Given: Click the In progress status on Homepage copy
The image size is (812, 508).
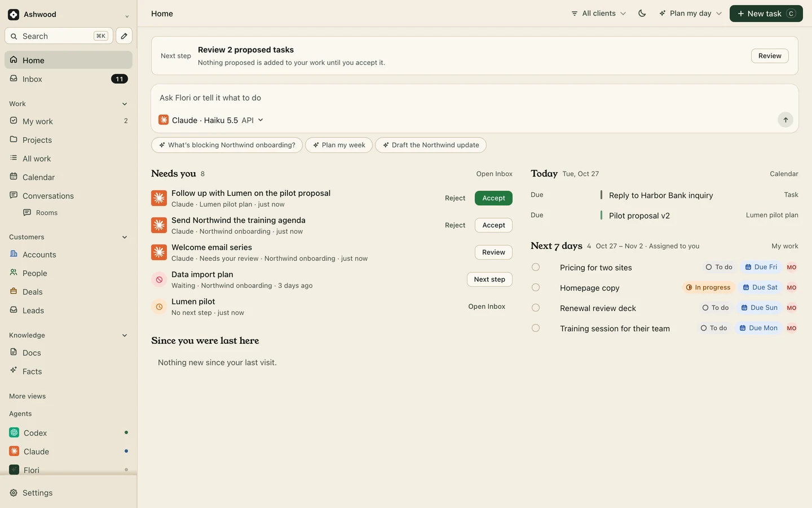Looking at the screenshot, I should pyautogui.click(x=708, y=287).
